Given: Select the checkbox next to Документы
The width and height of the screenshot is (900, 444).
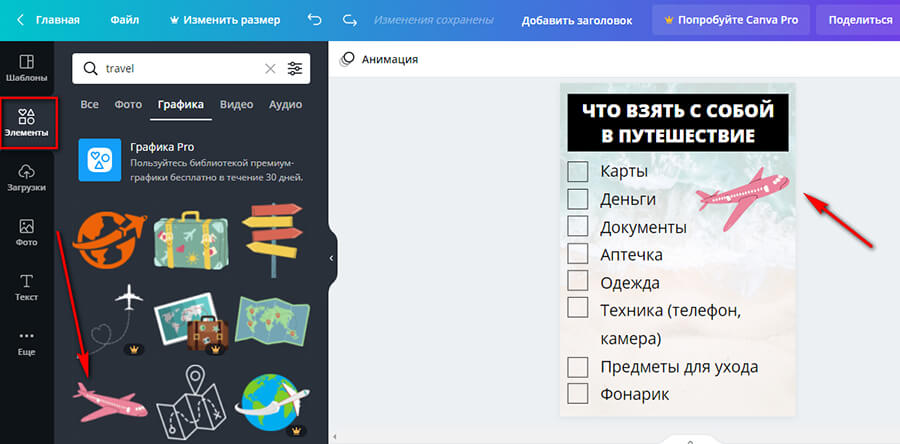Looking at the screenshot, I should pos(578,226).
